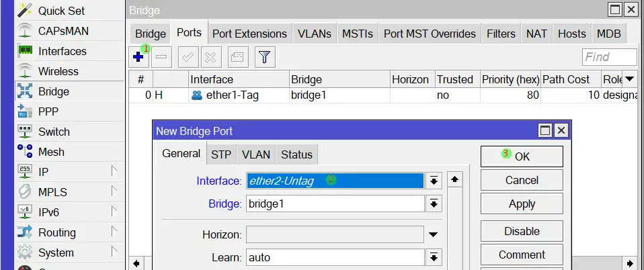Click the filter funnel icon in toolbar
644x270 pixels.
point(265,57)
